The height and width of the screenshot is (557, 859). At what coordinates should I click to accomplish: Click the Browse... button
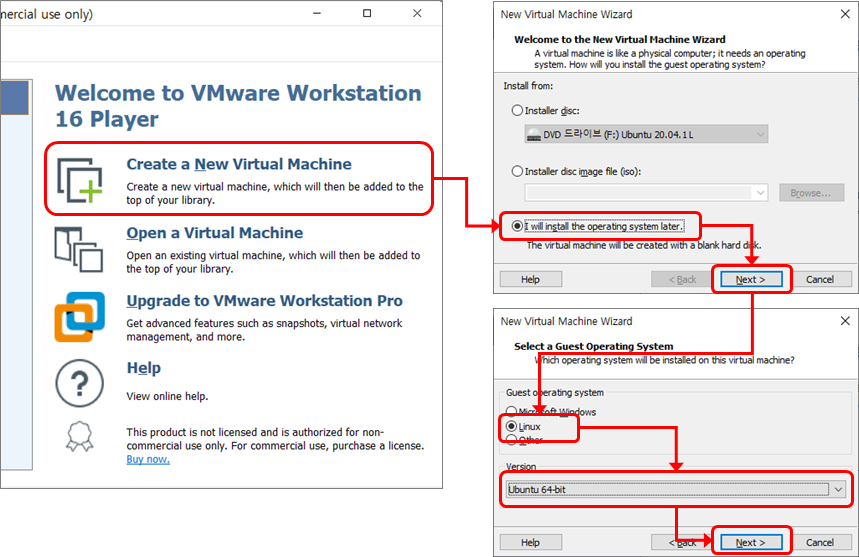tap(811, 193)
